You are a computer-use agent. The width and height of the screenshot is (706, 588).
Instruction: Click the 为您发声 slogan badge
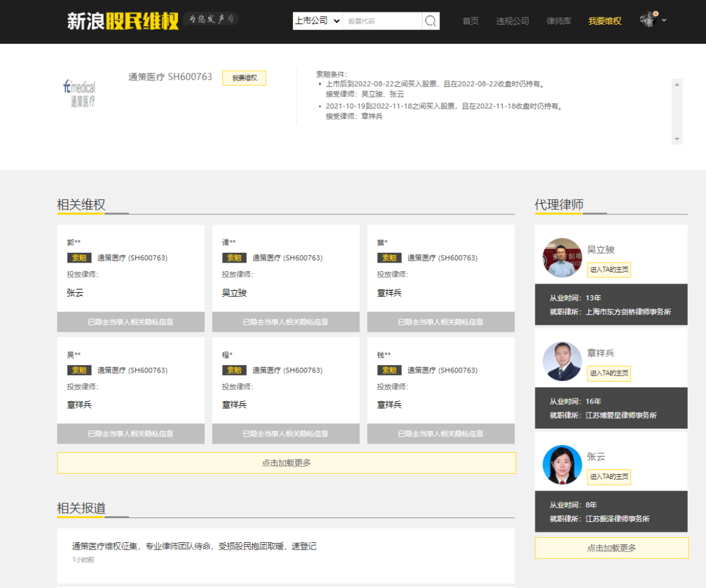(210, 19)
